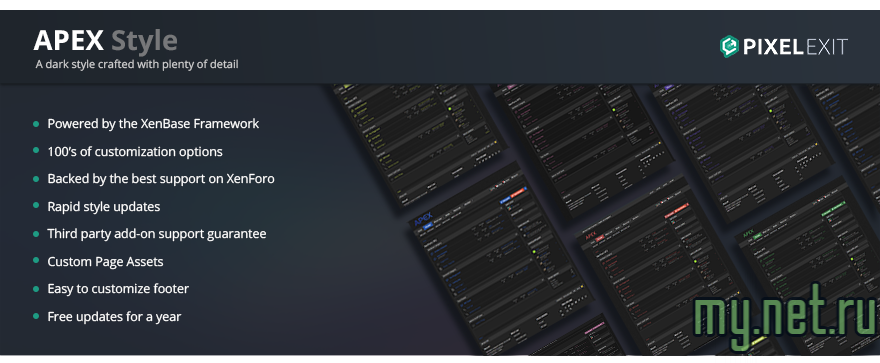The image size is (880, 363).
Task: Click 'Third party add-on support guarantee' text
Action: click(157, 234)
